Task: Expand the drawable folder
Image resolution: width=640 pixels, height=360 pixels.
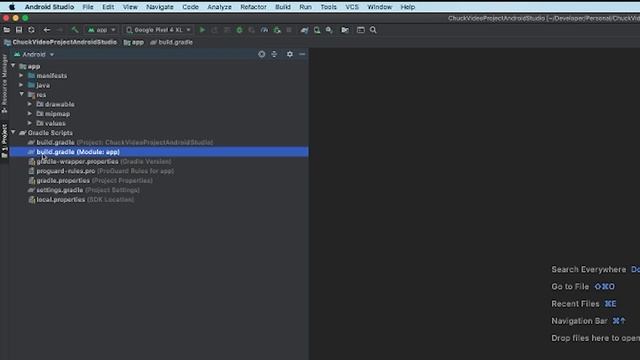Action: pyautogui.click(x=30, y=104)
